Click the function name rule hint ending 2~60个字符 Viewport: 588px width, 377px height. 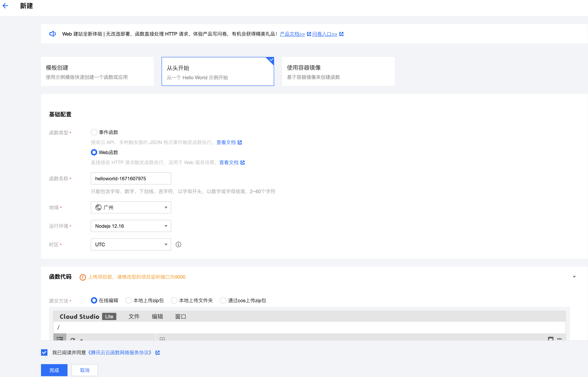(183, 192)
